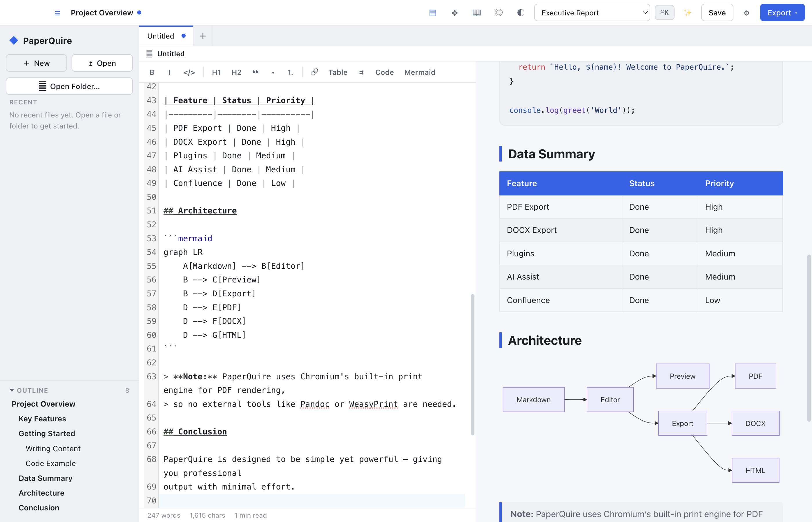Click Open Folder... button
The width and height of the screenshot is (812, 522).
69,86
